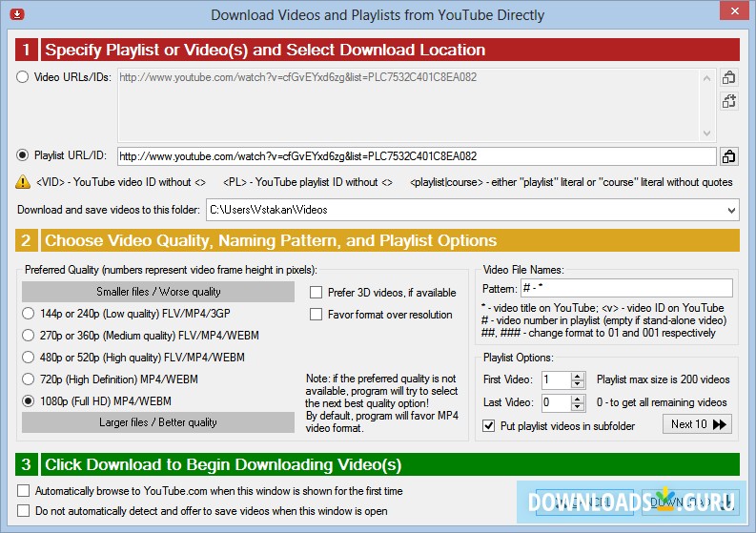This screenshot has height=533, width=756.
Task: Click the yellow warning icon
Action: point(23,182)
